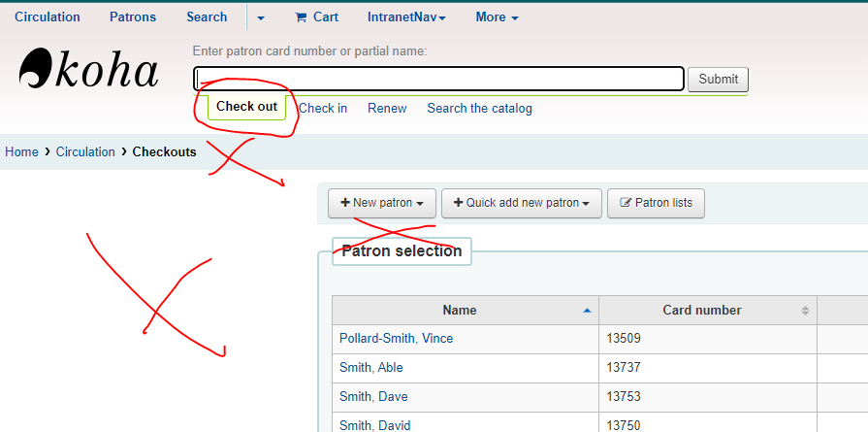The image size is (868, 432).
Task: Click the Koha logo
Action: click(x=88, y=71)
